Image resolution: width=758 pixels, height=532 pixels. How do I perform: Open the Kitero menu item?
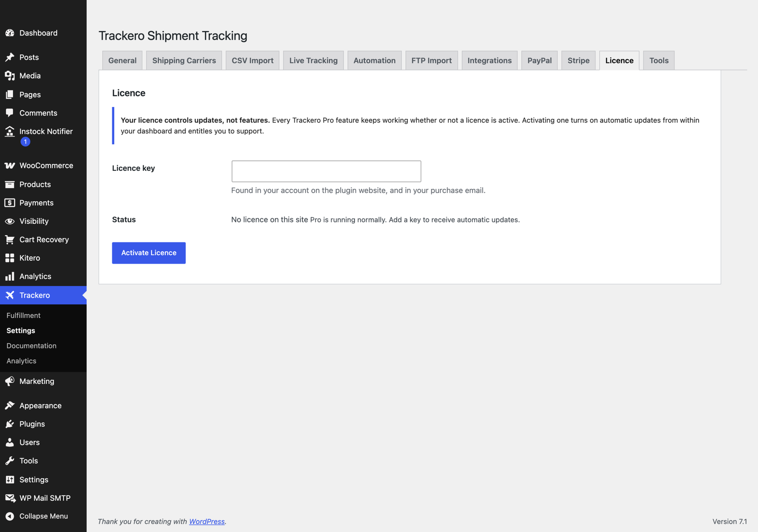43,258
